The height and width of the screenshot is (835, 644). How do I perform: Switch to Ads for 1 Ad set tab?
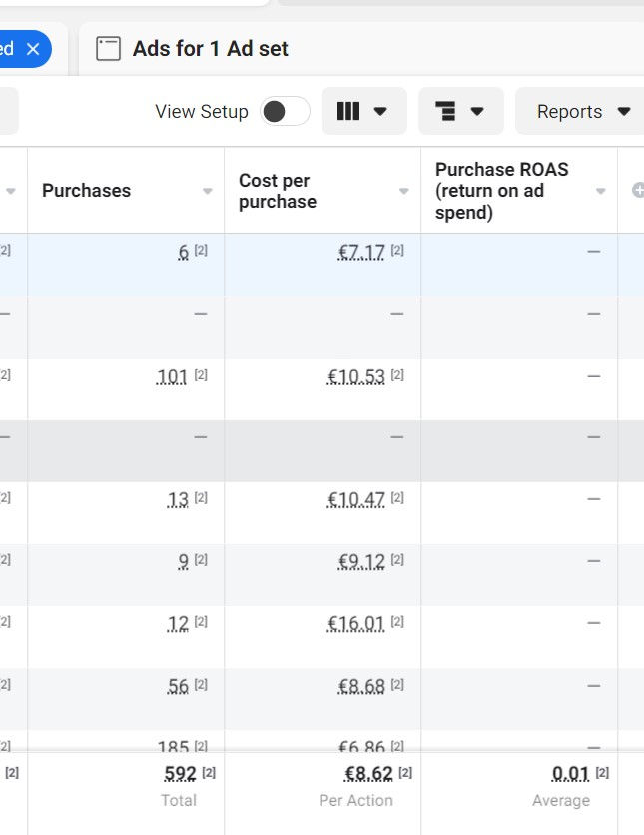click(x=210, y=48)
